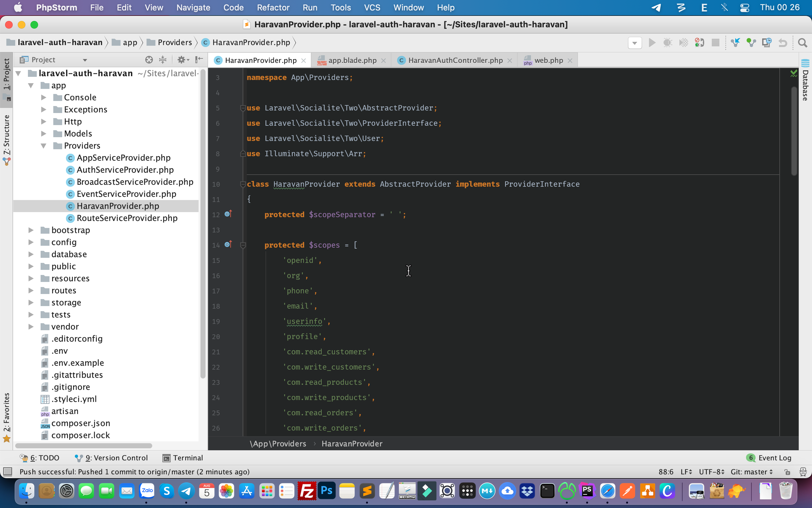Click the Stop square button in toolbar
The width and height of the screenshot is (812, 508).
715,43
